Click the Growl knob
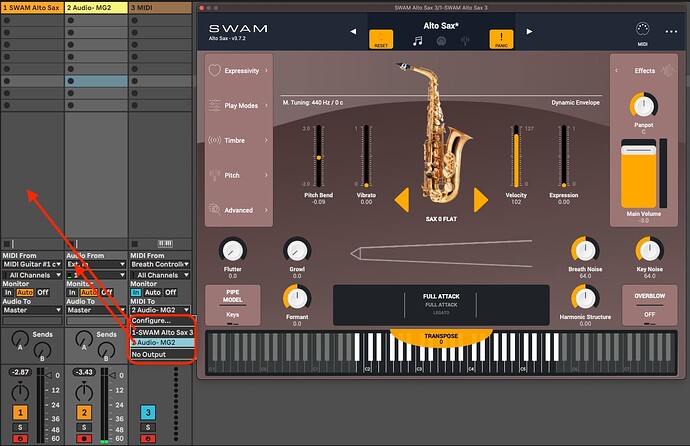 [x=297, y=251]
